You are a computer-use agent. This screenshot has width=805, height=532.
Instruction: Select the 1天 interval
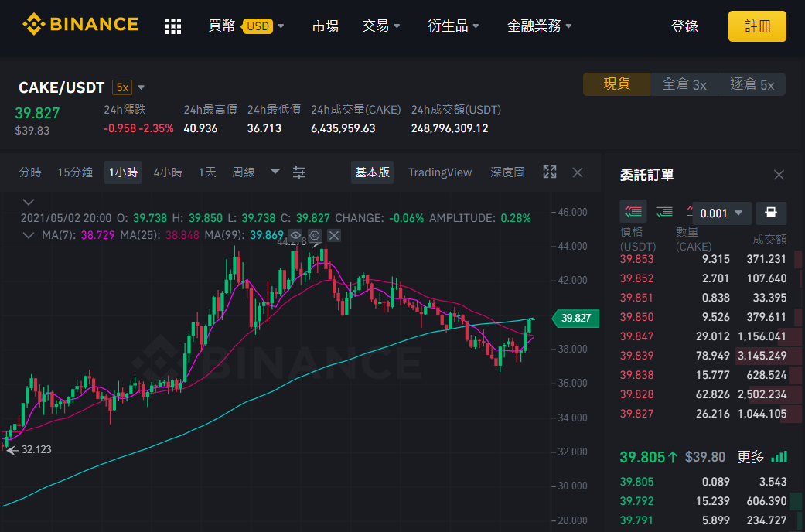point(207,172)
